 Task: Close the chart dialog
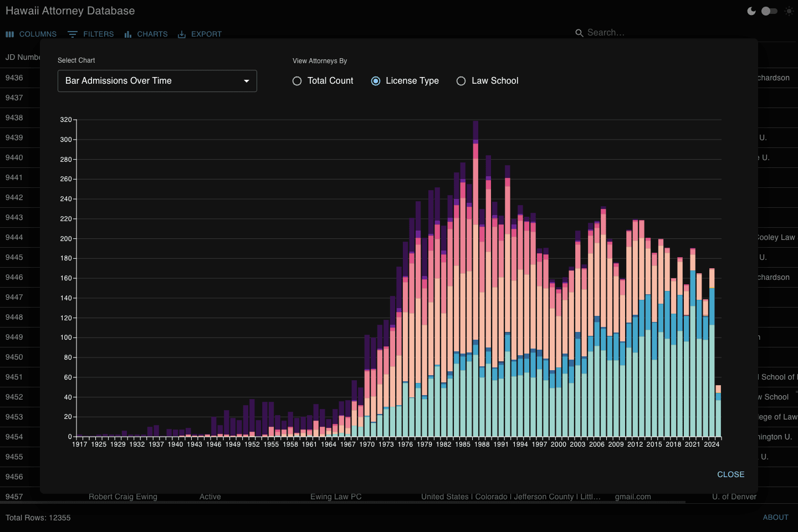[x=730, y=474]
